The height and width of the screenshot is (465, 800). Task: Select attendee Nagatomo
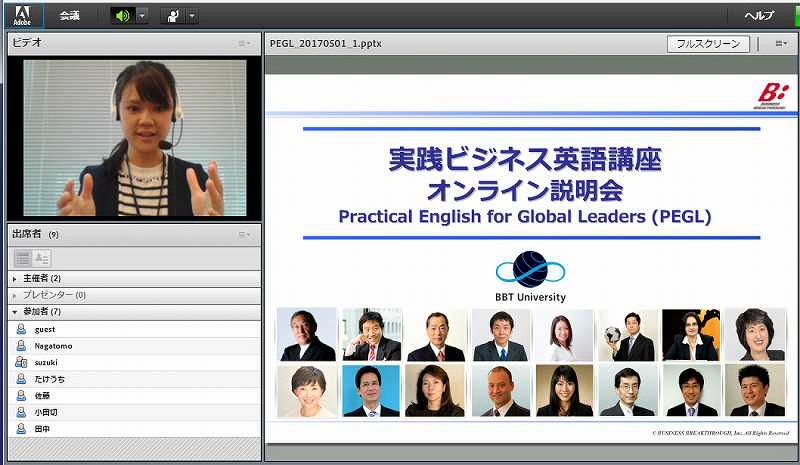(x=134, y=346)
